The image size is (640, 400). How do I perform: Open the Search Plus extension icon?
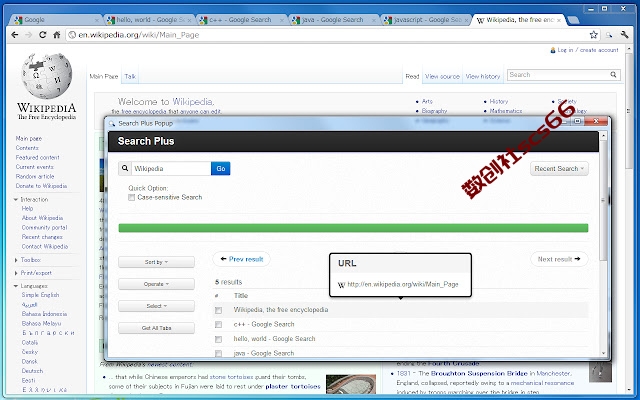[x=609, y=36]
